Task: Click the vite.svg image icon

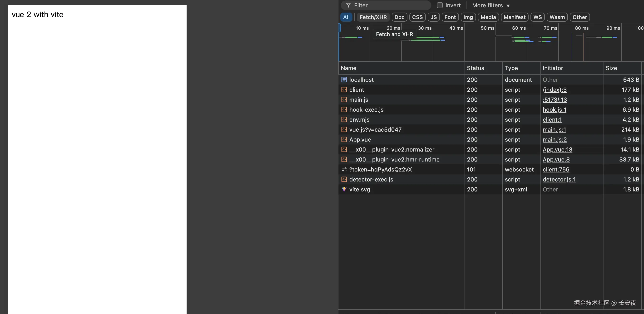Action: 344,190
